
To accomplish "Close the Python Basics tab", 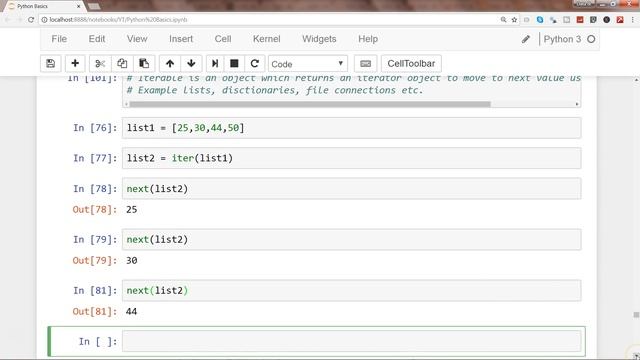I will point(78,6).
